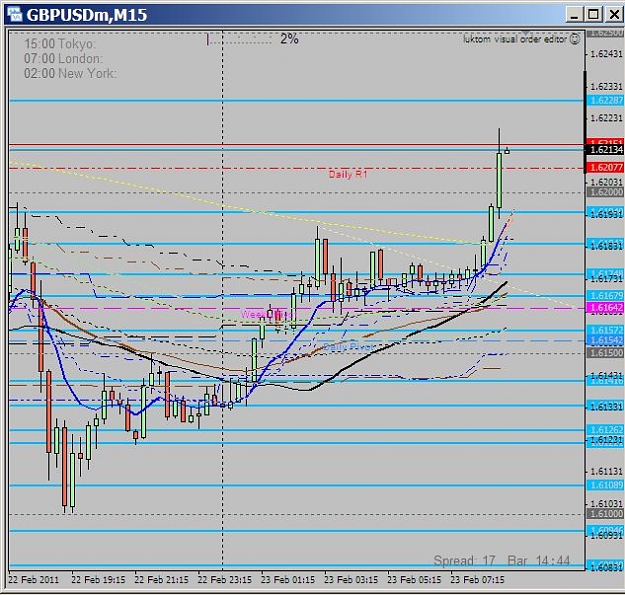The width and height of the screenshot is (625, 595).
Task: Select the Daily R1 pivot label
Action: tap(348, 174)
